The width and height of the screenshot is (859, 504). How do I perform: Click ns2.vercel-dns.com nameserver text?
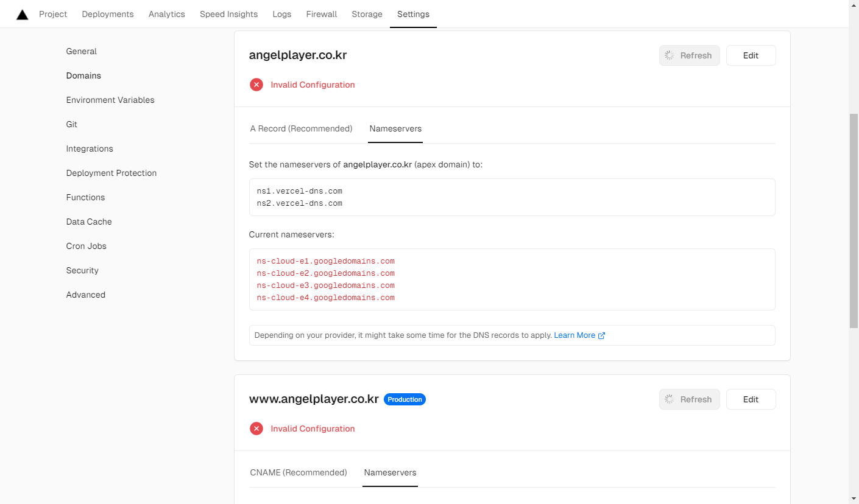coord(300,203)
